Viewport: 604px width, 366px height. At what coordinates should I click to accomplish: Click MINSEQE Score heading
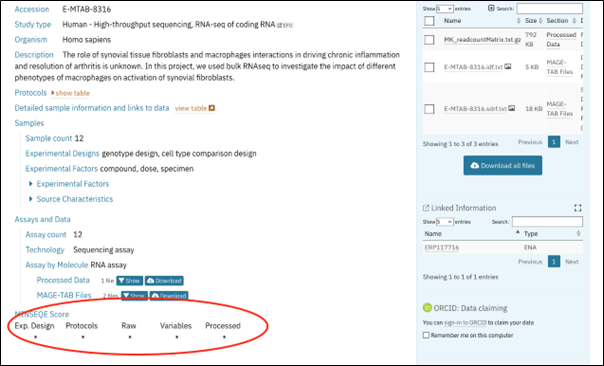point(42,314)
